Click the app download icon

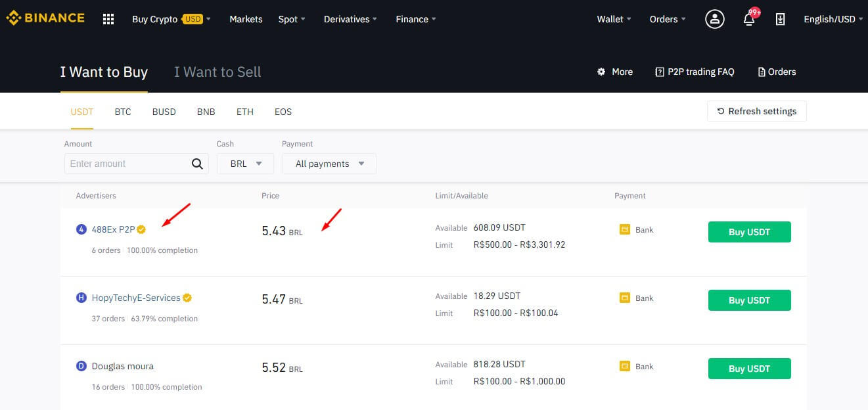tap(780, 19)
